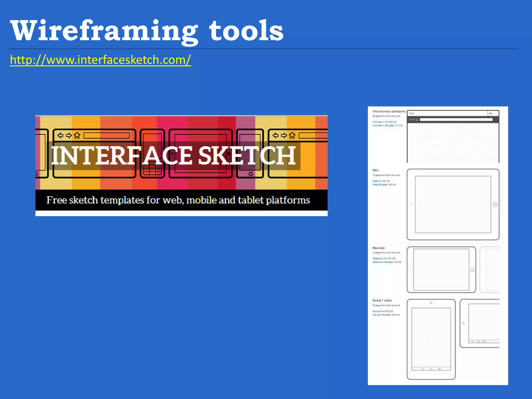Screen dimensions: 532x399
Task: Select the large iPad wireframe thumbnail
Action: pyautogui.click(x=453, y=204)
